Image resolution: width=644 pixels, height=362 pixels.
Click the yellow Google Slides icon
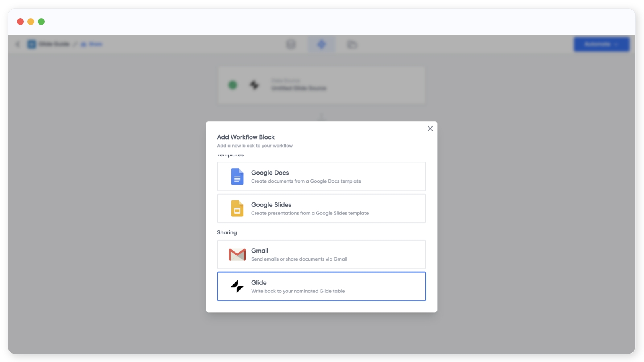pyautogui.click(x=237, y=209)
